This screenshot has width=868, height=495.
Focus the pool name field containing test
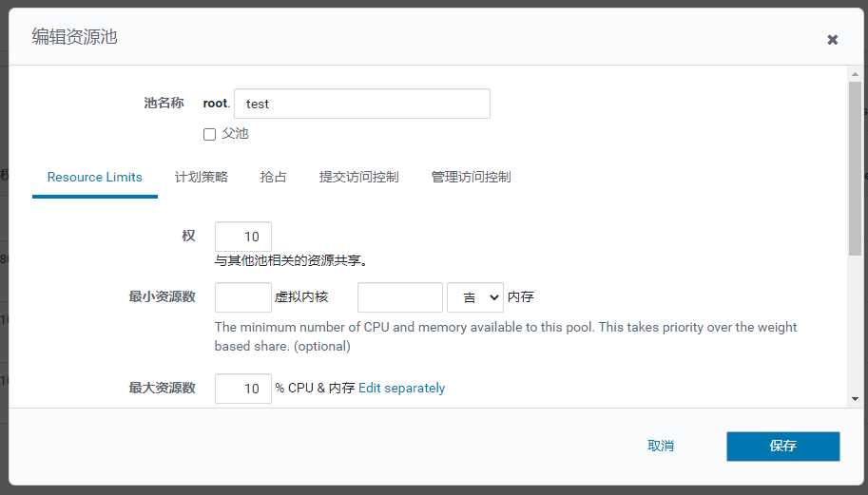point(361,104)
